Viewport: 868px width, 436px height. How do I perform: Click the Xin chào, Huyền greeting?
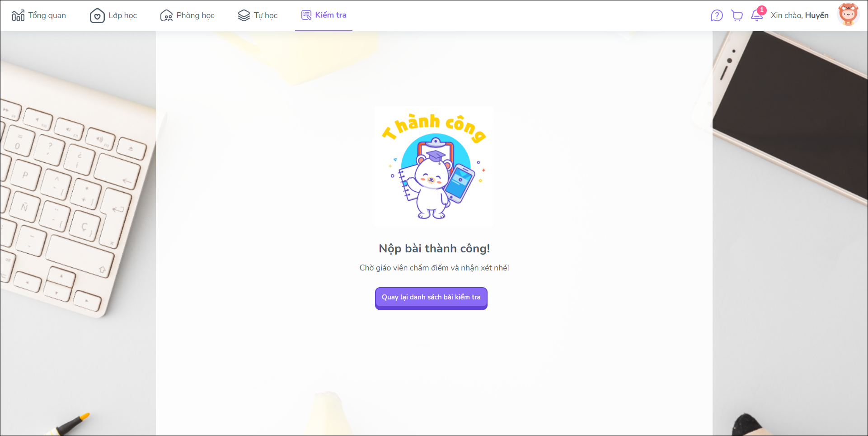pyautogui.click(x=799, y=15)
